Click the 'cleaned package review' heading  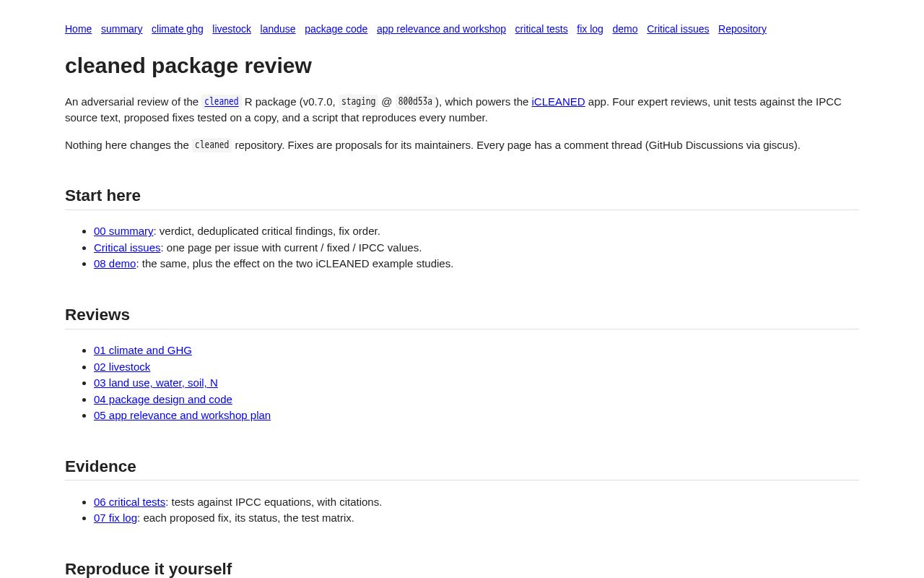point(188,66)
